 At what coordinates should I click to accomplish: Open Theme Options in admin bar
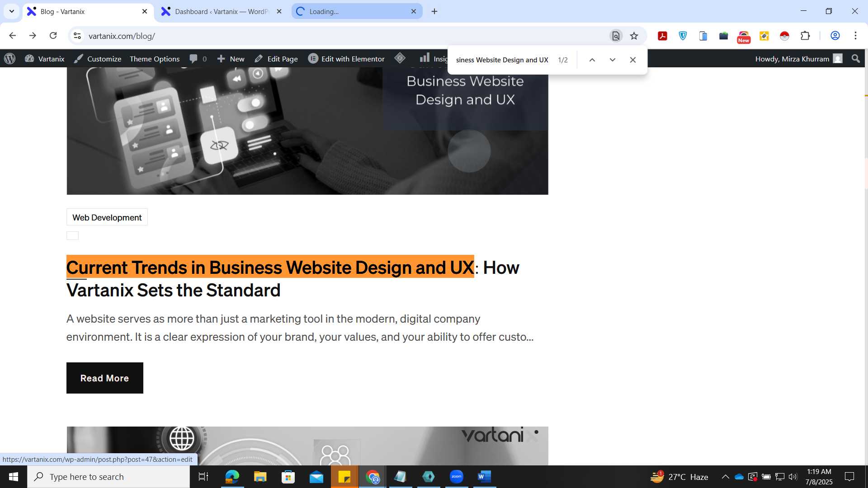(x=155, y=59)
